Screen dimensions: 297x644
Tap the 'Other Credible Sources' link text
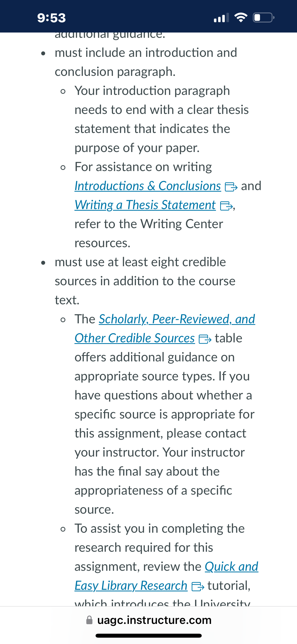tap(135, 338)
